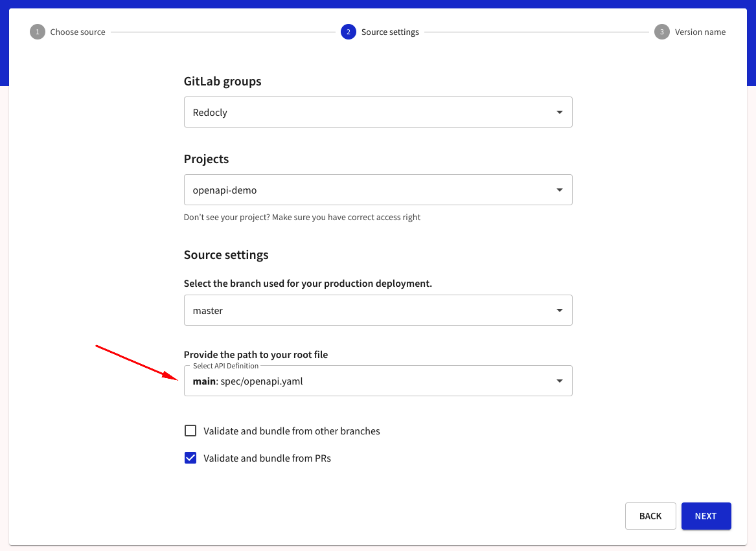Screen dimensions: 756x551
Task: Click the 'Validate and bundle from other branches' label
Action: [x=292, y=431]
